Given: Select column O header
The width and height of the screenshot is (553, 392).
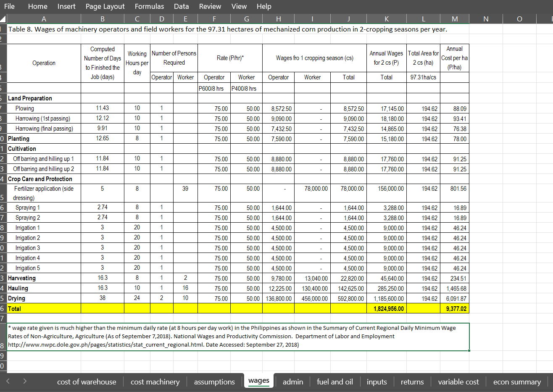Looking at the screenshot, I should 519,19.
